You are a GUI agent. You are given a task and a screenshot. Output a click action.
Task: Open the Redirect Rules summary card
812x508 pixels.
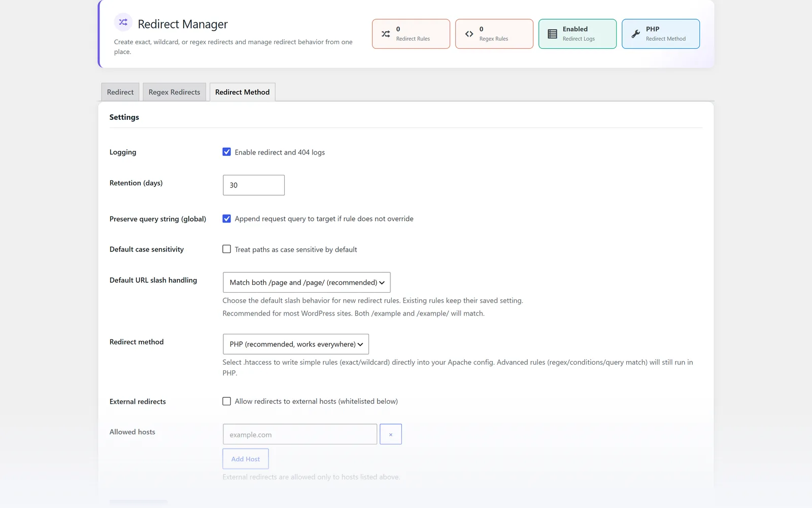tap(411, 34)
